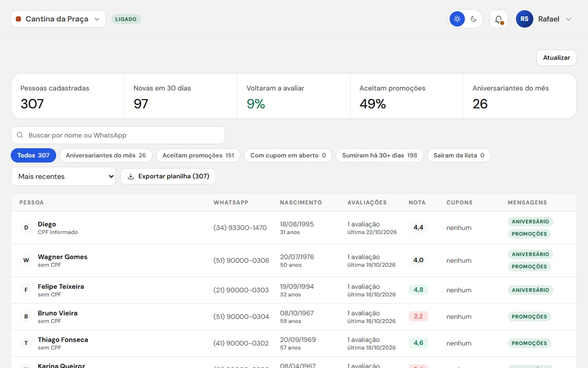588x368 pixels.
Task: Click the 2,2 rating badge for Bruno Vieira
Action: 418,316
